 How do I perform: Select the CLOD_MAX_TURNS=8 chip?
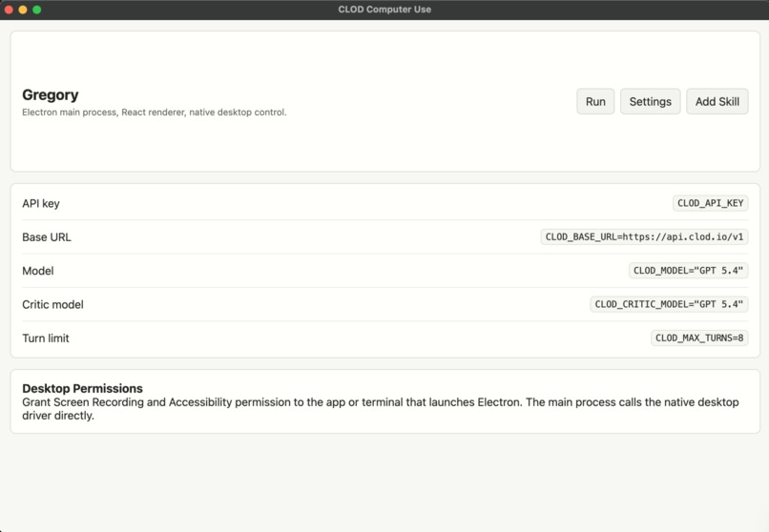(x=699, y=338)
